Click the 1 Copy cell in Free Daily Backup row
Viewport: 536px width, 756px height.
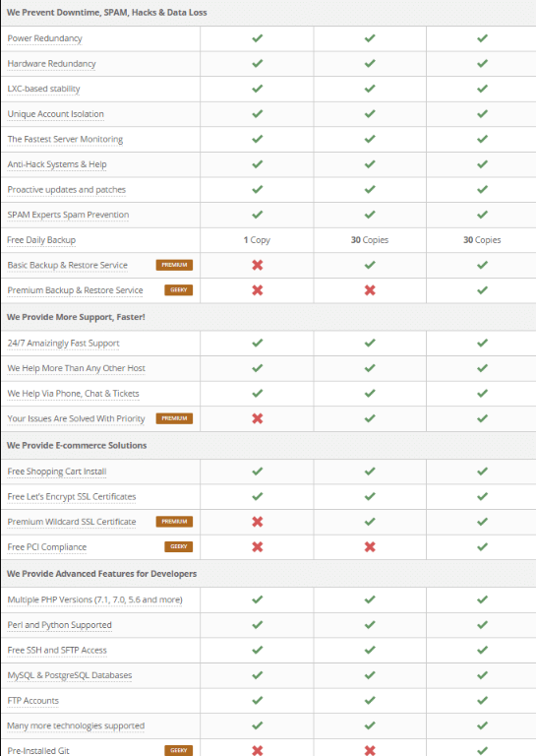point(257,239)
